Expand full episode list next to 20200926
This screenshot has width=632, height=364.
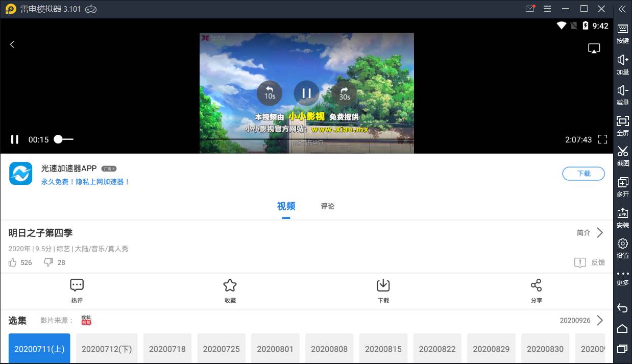[600, 320]
